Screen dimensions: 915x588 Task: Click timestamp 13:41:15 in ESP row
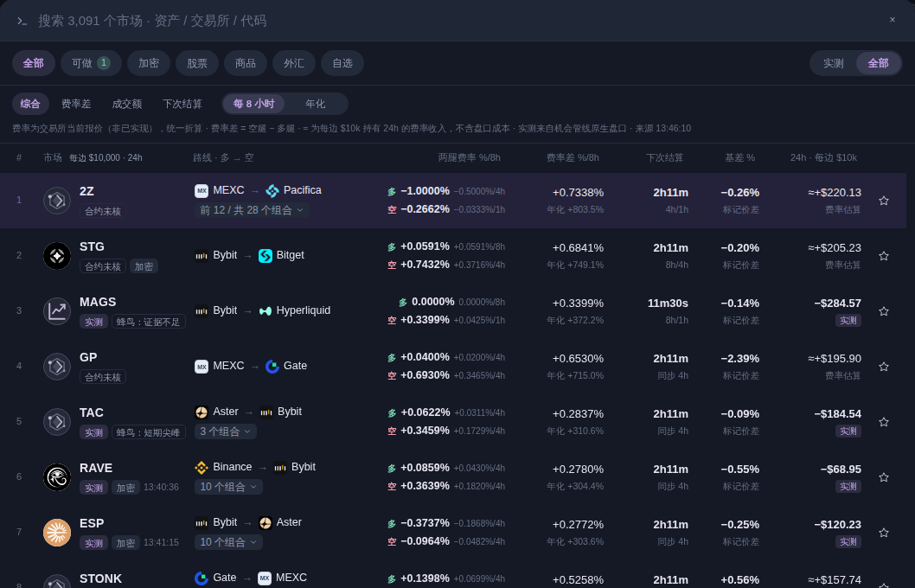161,542
